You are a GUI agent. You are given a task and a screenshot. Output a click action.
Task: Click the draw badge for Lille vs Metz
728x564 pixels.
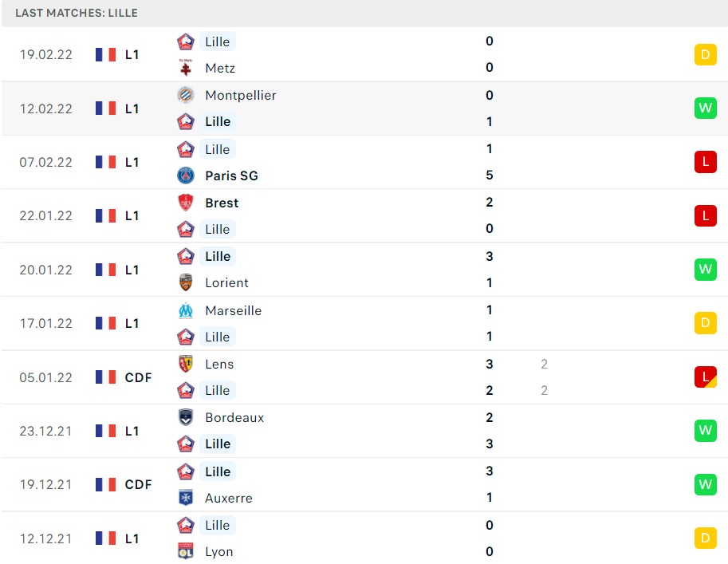click(x=705, y=54)
